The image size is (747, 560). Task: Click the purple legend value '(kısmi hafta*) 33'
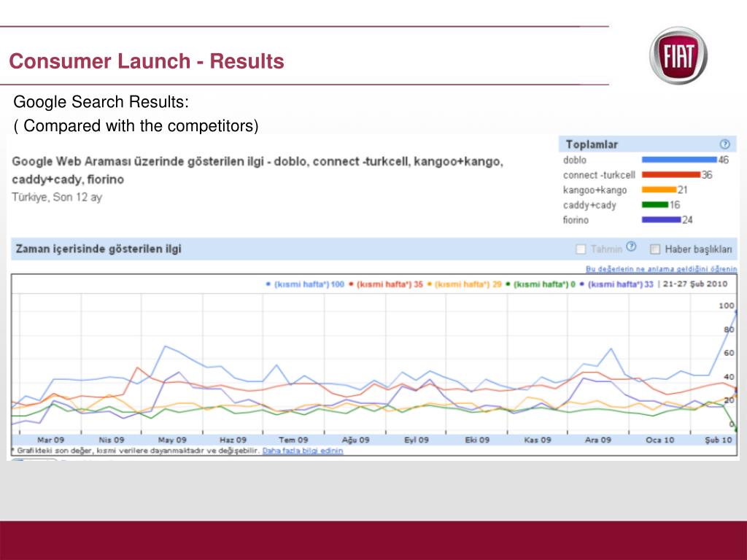[x=620, y=284]
